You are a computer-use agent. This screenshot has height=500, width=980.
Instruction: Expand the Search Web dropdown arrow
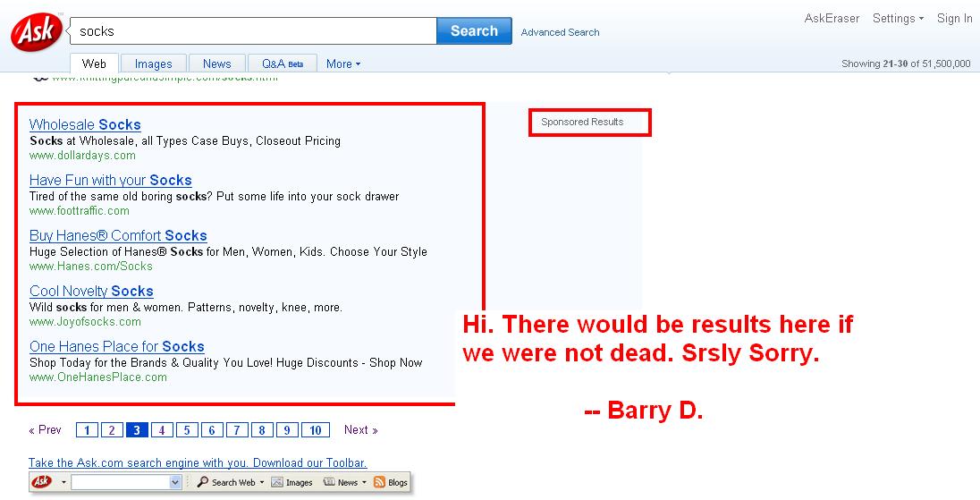tap(262, 482)
